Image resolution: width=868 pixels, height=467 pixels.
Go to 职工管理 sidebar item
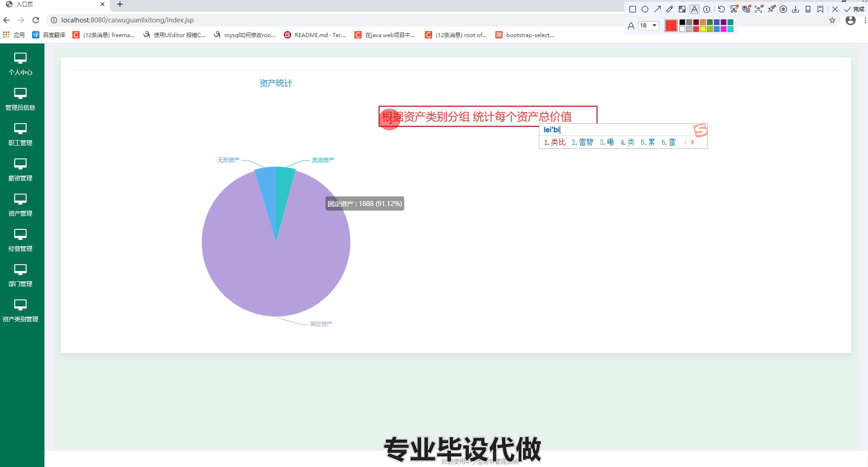click(20, 135)
